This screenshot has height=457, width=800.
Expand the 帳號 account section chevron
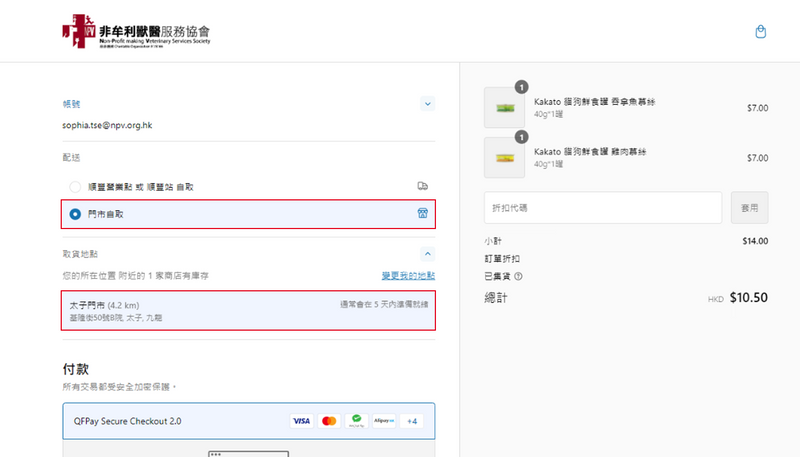pos(427,103)
